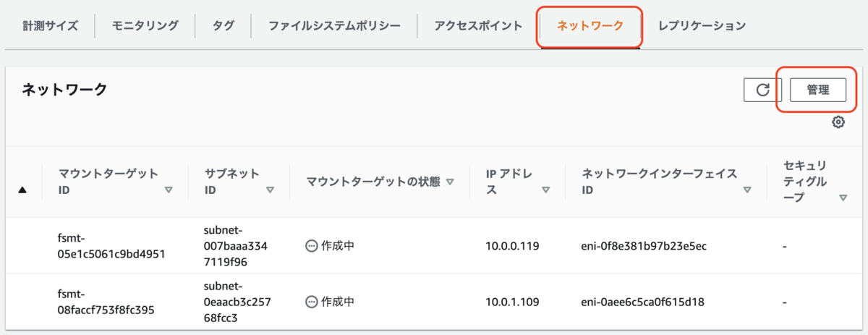
Task: Sort by マウントターゲット ID column arrow
Action: tap(169, 190)
